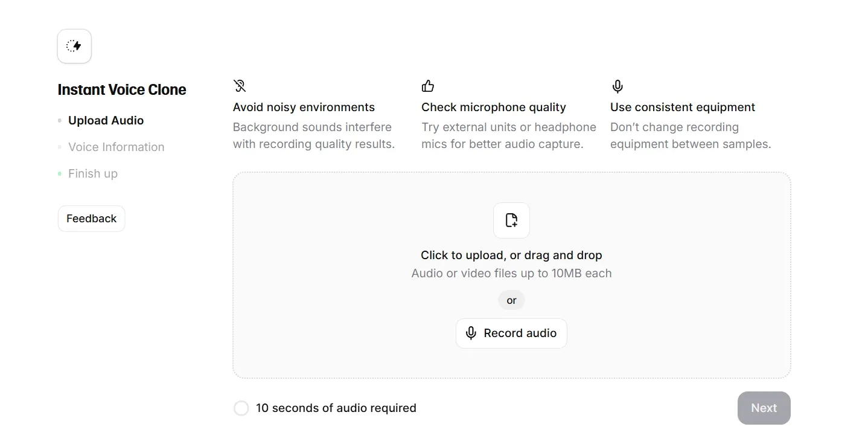This screenshot has height=447, width=868.
Task: Click the crossed-out ear noisy environments icon
Action: pos(240,86)
